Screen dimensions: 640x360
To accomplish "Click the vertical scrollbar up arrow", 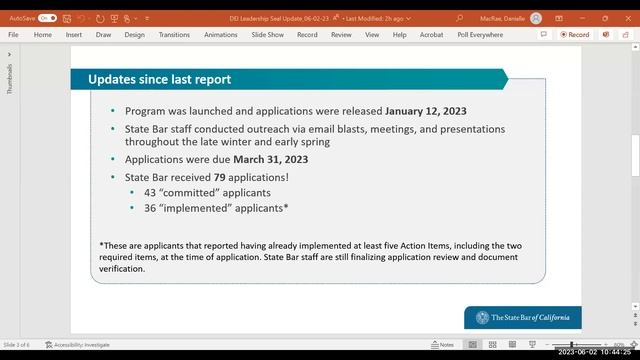I will [x=636, y=47].
